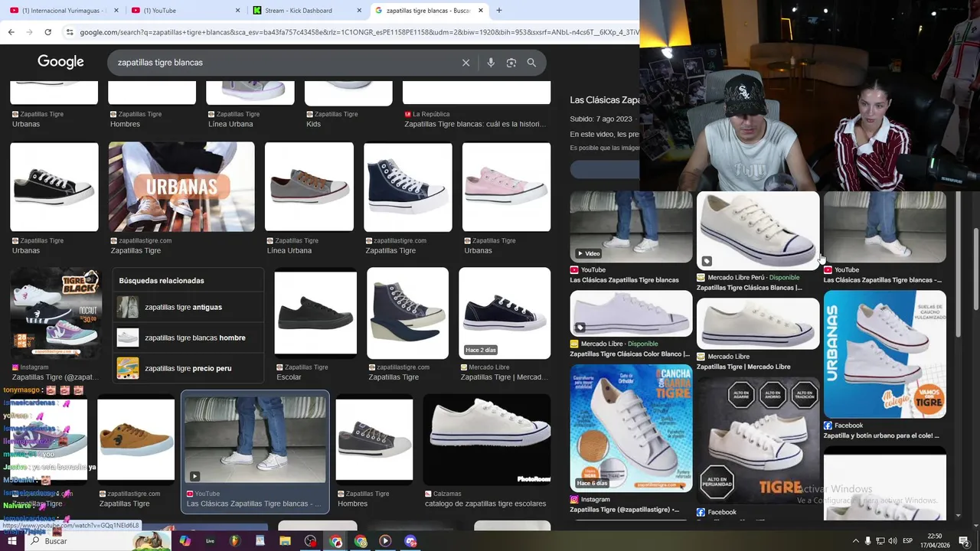Viewport: 980px width, 551px height.
Task: Open the Windows Start menu
Action: 12,541
